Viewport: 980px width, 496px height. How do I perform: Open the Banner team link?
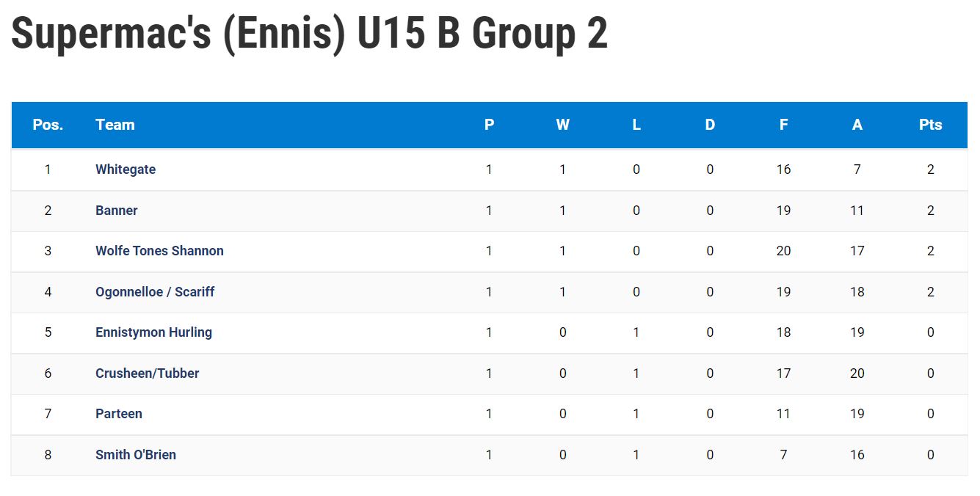click(117, 211)
